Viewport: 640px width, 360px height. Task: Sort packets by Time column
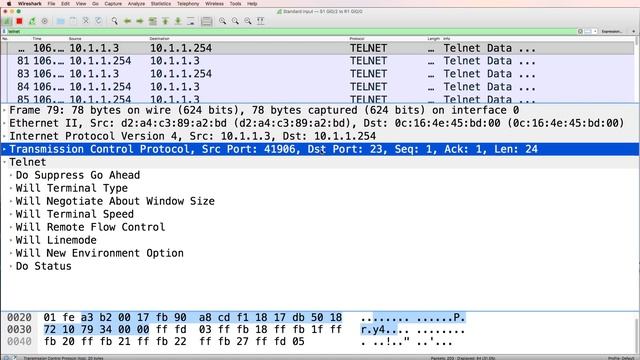(37, 39)
